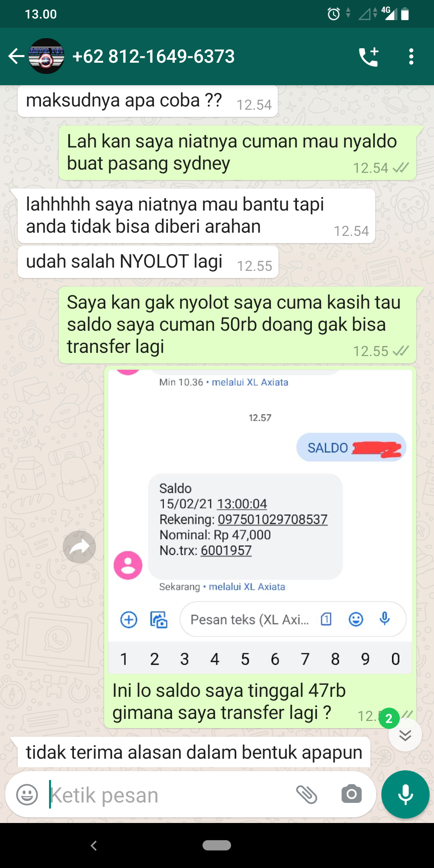Attach a file with the paperclip icon
This screenshot has width=434, height=868.
click(x=307, y=794)
